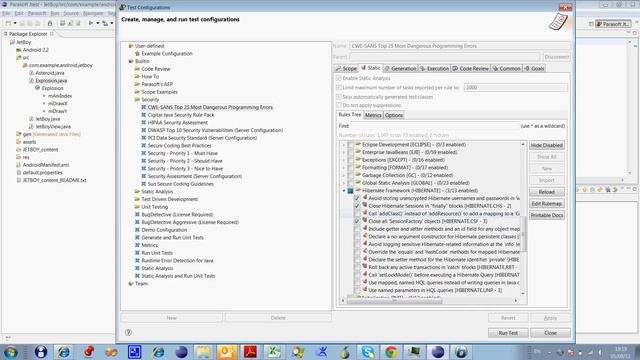The image size is (640, 360).
Task: Click the Run Test button
Action: [508, 333]
